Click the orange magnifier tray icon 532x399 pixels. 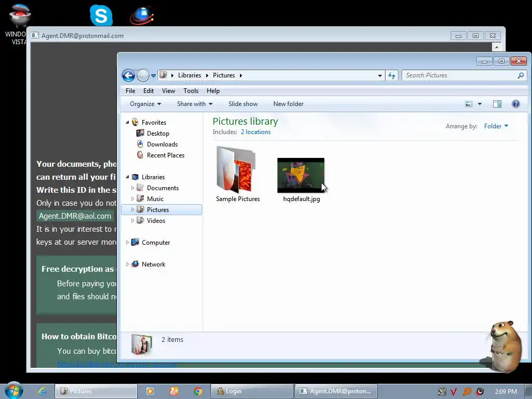pos(467,392)
